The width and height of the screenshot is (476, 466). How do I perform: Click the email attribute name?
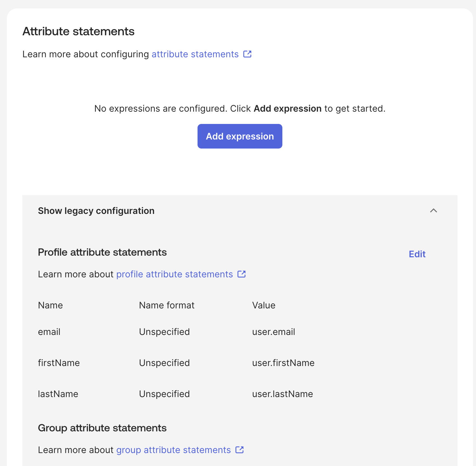[x=49, y=332]
